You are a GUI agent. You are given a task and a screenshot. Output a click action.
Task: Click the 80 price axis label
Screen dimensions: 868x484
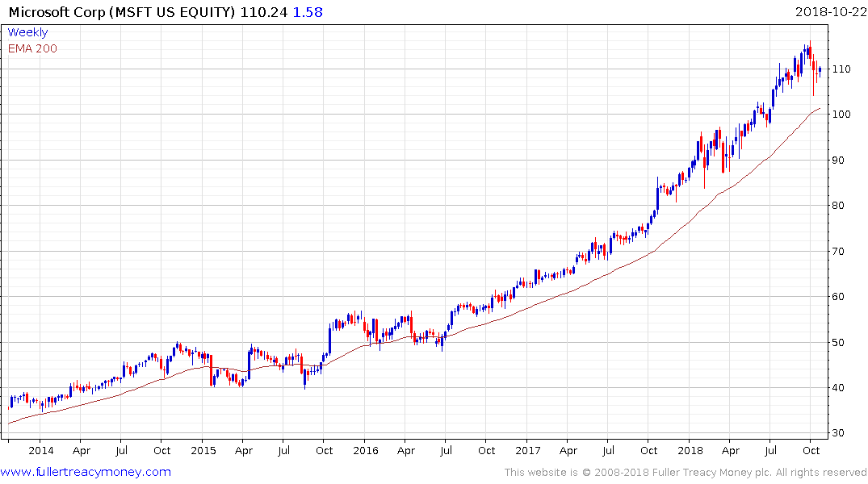[838, 206]
